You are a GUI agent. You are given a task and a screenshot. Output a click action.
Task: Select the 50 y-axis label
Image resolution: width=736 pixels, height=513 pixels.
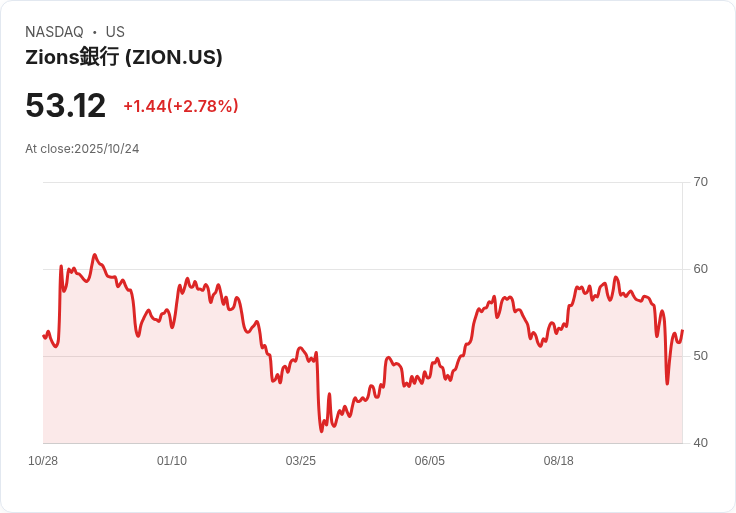[x=700, y=356]
